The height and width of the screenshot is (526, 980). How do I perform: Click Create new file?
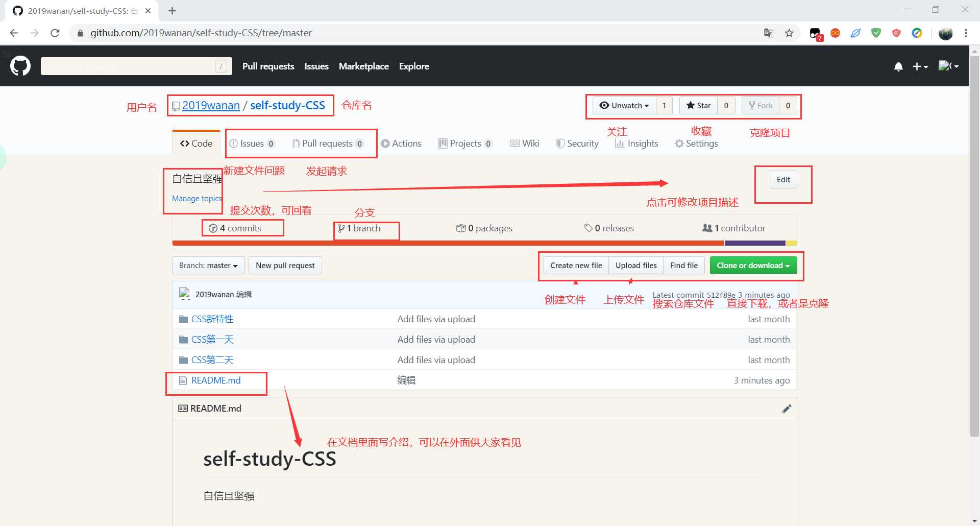[x=576, y=266]
